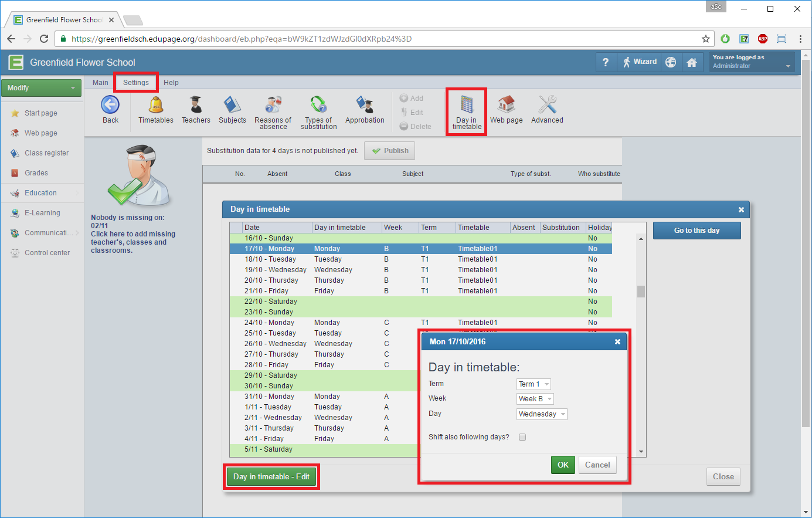
Task: Open Types of substitution icon
Action: coord(318,106)
